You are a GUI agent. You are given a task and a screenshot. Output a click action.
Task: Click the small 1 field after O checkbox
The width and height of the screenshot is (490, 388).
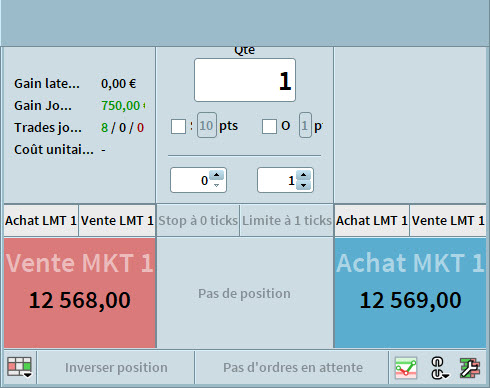tap(305, 125)
